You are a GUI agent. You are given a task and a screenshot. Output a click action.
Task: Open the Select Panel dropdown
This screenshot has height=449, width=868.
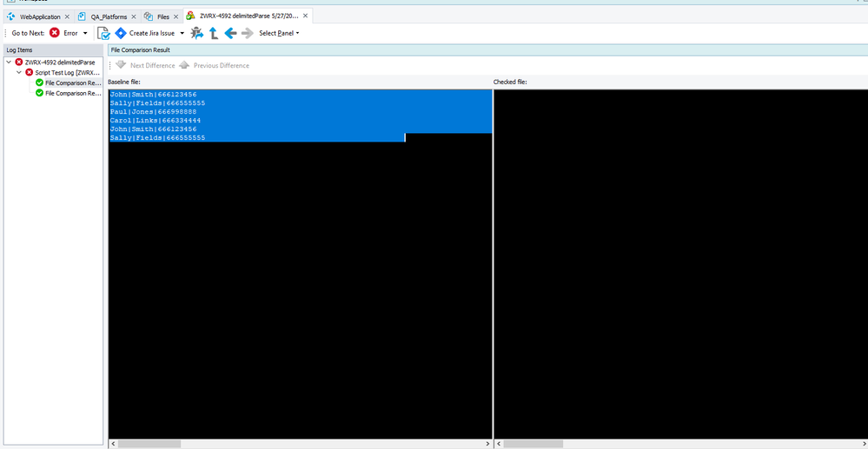coord(278,33)
